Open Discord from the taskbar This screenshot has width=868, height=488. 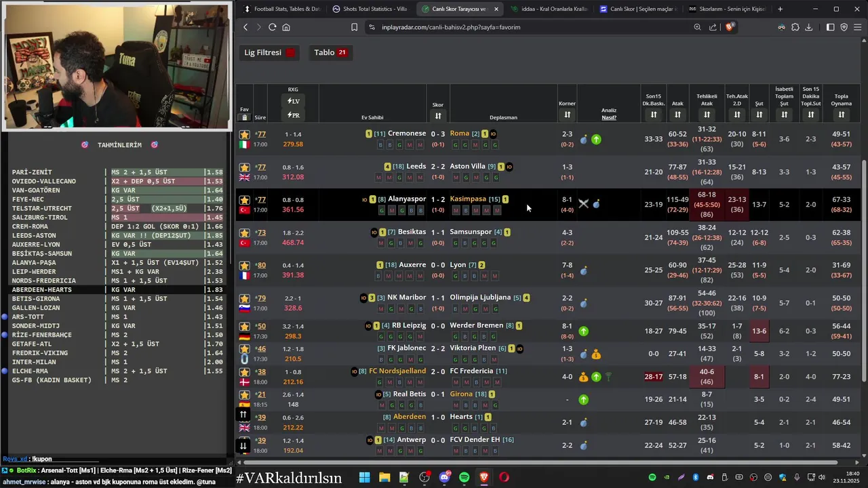[444, 477]
